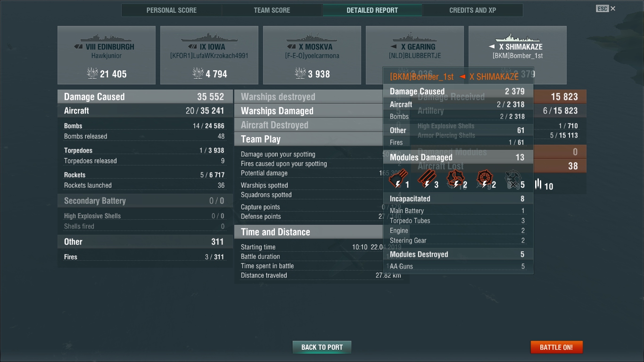Click the cruiser class icon before X MOSKVA
The width and height of the screenshot is (644, 362).
point(291,47)
